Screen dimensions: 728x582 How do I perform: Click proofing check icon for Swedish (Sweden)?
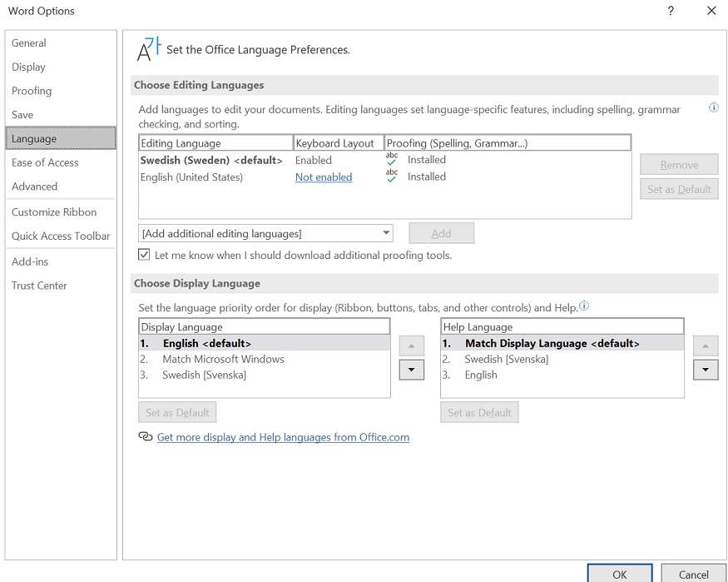pyautogui.click(x=392, y=159)
